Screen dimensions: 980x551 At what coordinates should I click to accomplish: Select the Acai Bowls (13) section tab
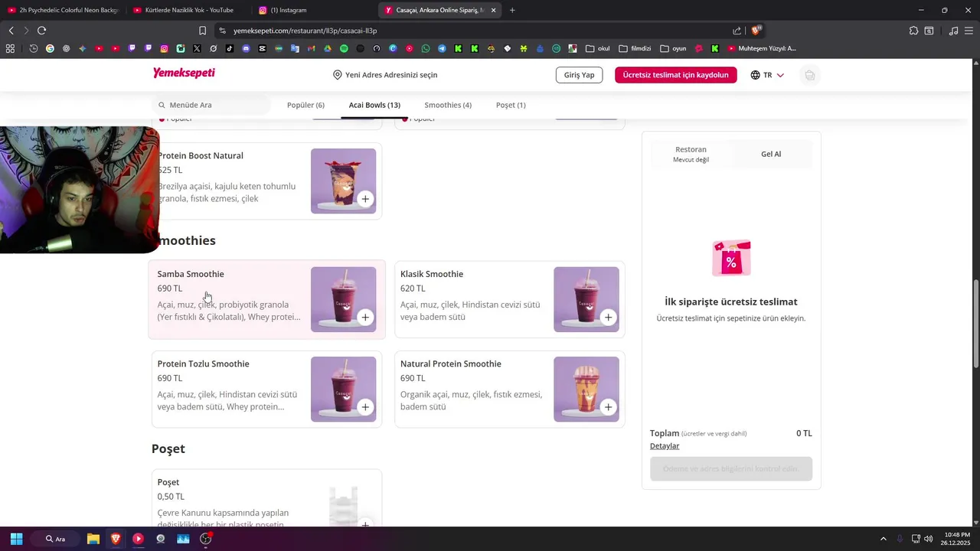(x=374, y=105)
